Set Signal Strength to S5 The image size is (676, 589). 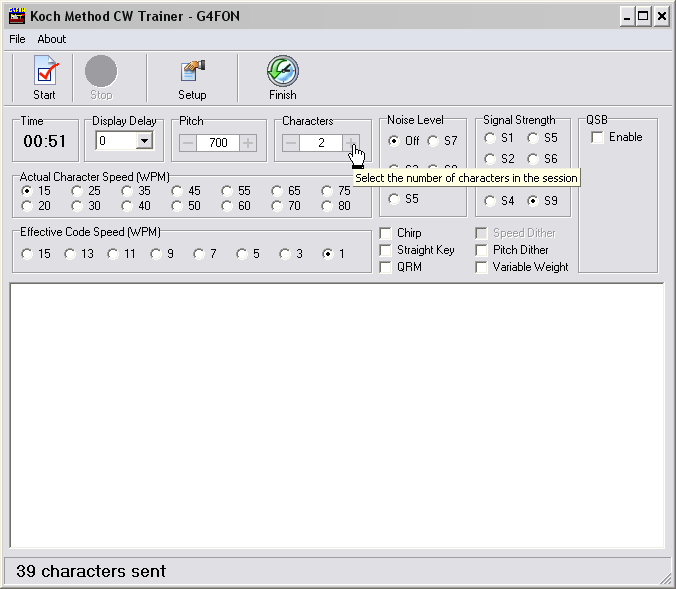tap(533, 138)
